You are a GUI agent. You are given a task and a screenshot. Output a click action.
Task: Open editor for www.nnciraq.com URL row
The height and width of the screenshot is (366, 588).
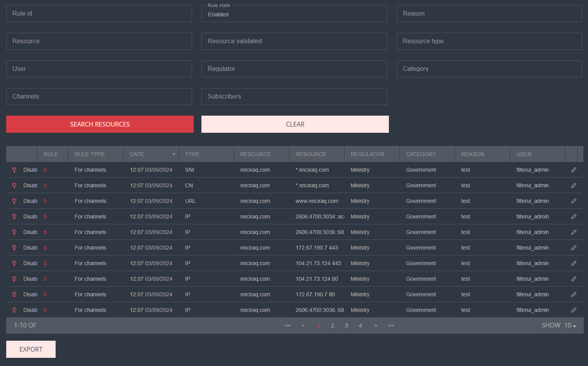pos(574,201)
